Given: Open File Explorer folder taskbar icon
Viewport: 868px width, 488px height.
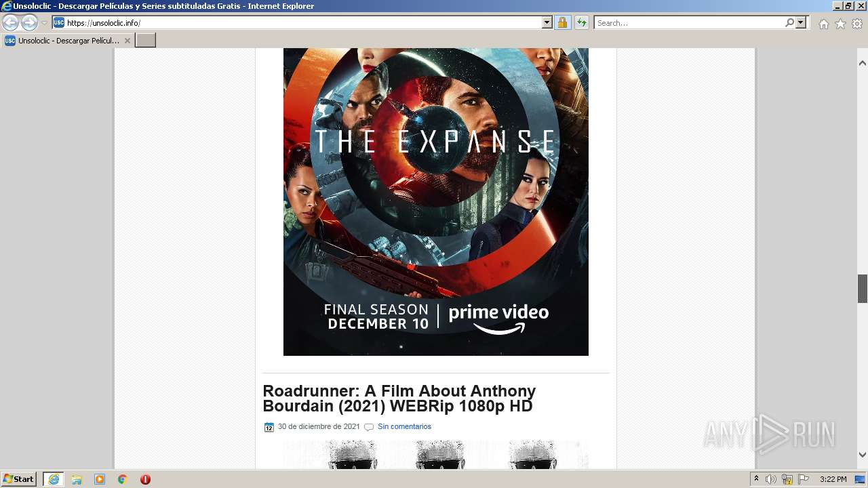Looking at the screenshot, I should 77,479.
